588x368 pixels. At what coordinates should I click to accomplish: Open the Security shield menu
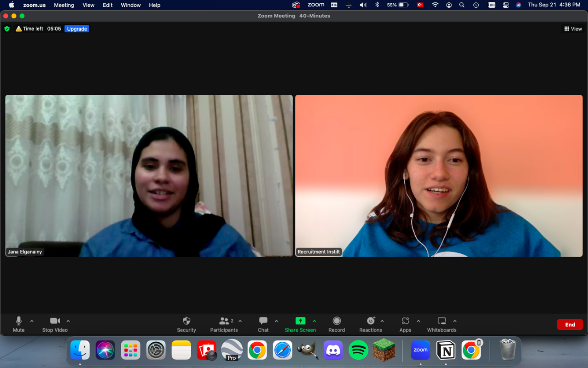click(187, 324)
